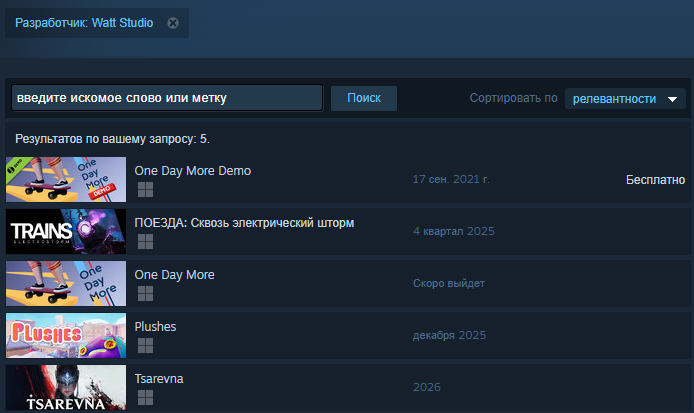Image resolution: width=694 pixels, height=413 pixels.
Task: Open the Plushes game thumbnail
Action: tap(66, 336)
